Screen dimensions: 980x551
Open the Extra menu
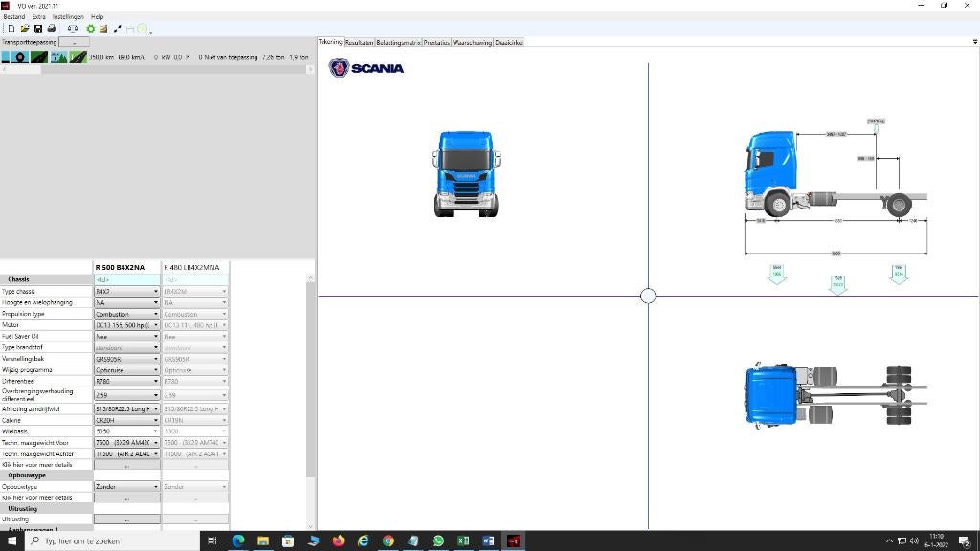coord(38,17)
